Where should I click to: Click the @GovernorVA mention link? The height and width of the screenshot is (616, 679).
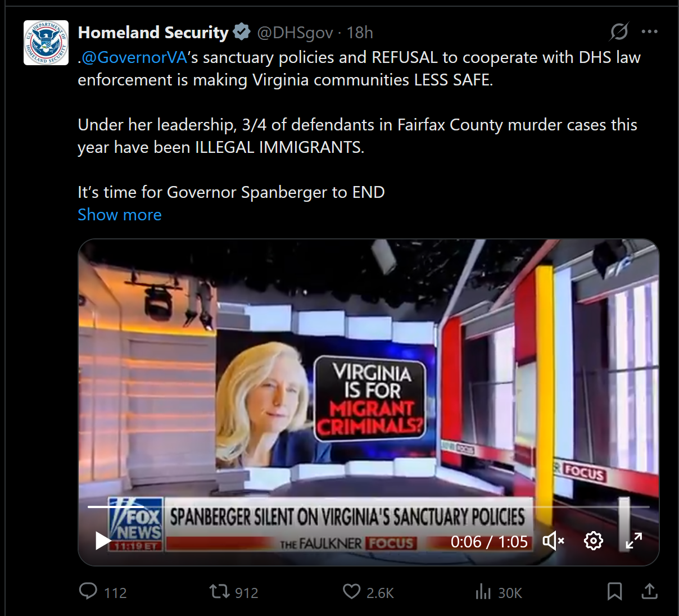(x=135, y=57)
